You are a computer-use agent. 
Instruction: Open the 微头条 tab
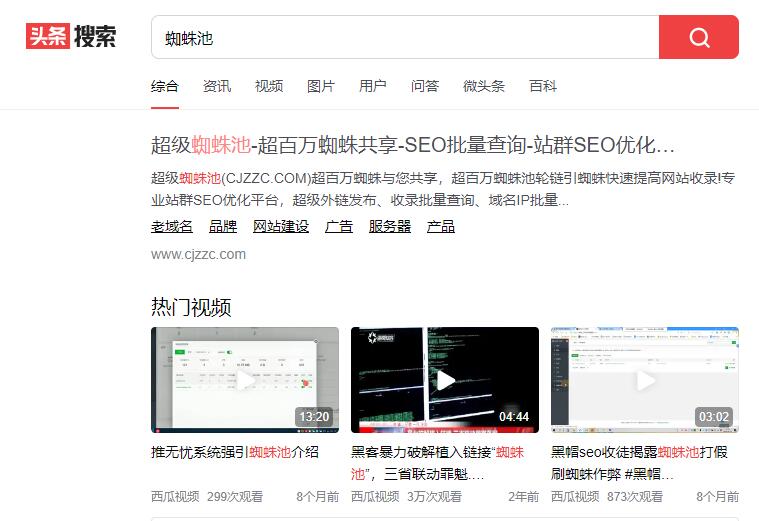484,86
